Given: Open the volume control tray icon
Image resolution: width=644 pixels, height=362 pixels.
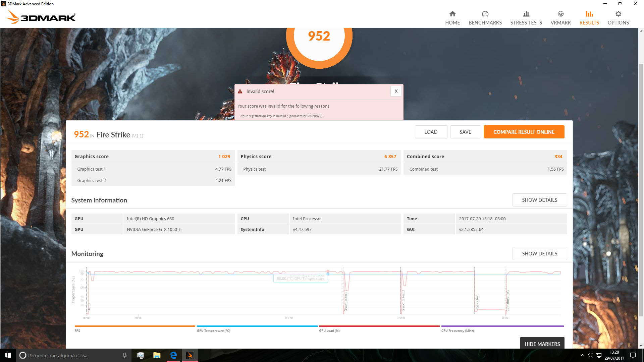Looking at the screenshot, I should (590, 355).
